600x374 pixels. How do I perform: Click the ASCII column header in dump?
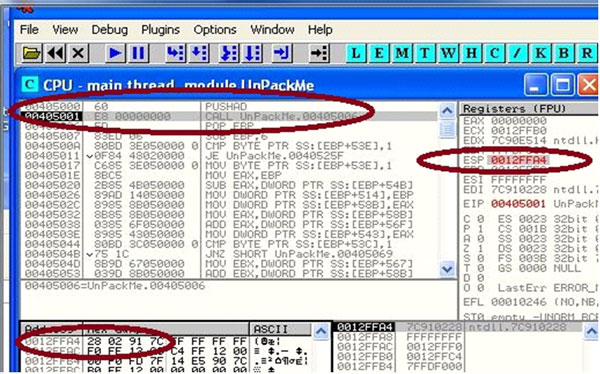coord(280,329)
